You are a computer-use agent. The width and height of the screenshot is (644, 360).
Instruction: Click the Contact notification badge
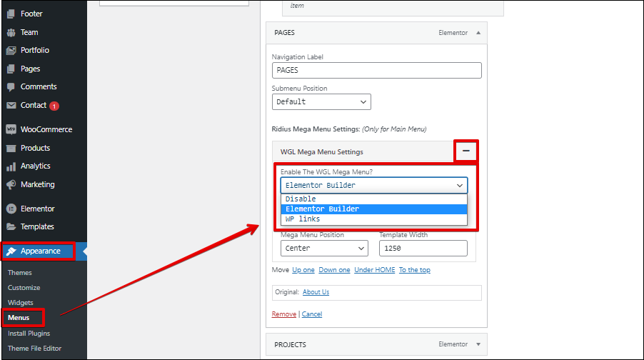pyautogui.click(x=54, y=106)
